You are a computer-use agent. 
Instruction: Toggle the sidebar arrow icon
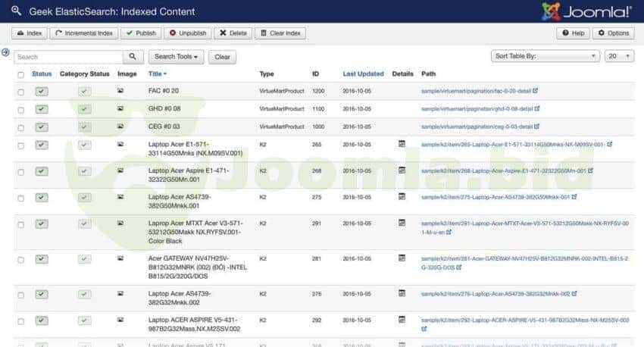coord(5,52)
